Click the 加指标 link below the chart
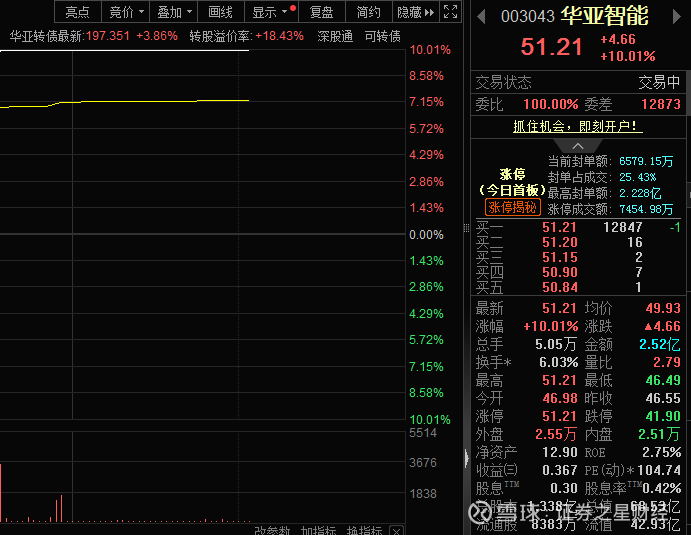Image resolution: width=691 pixels, height=535 pixels. pos(319,530)
